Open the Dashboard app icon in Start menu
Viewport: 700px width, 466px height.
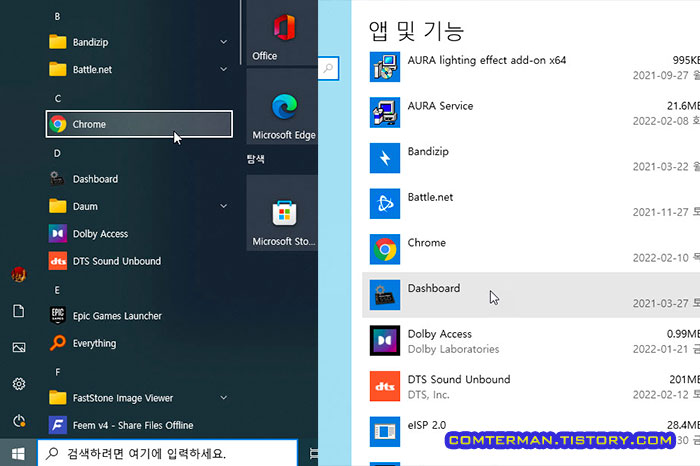pos(57,179)
